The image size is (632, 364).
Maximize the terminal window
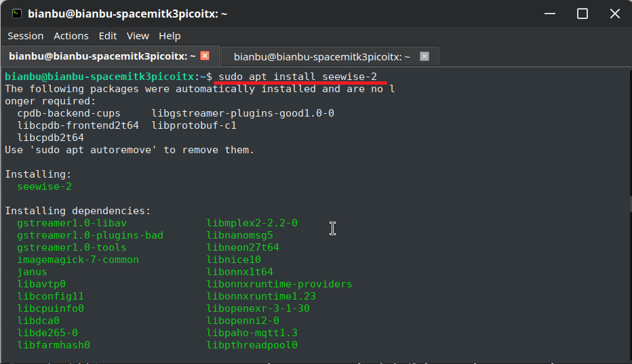pos(582,14)
